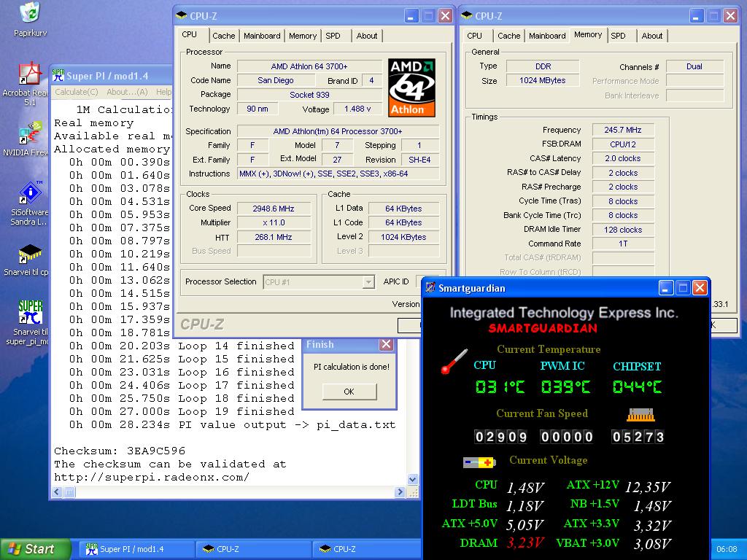
Task: Click the Channels # value Dual
Action: coord(694,66)
